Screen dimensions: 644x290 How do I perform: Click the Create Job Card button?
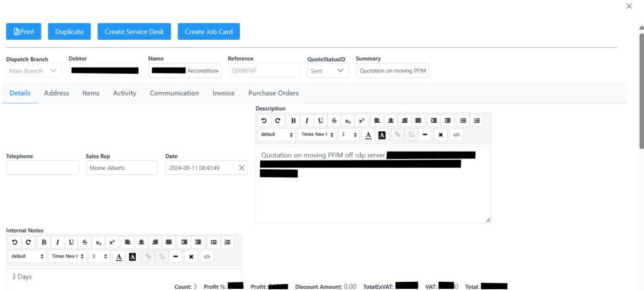tap(209, 31)
